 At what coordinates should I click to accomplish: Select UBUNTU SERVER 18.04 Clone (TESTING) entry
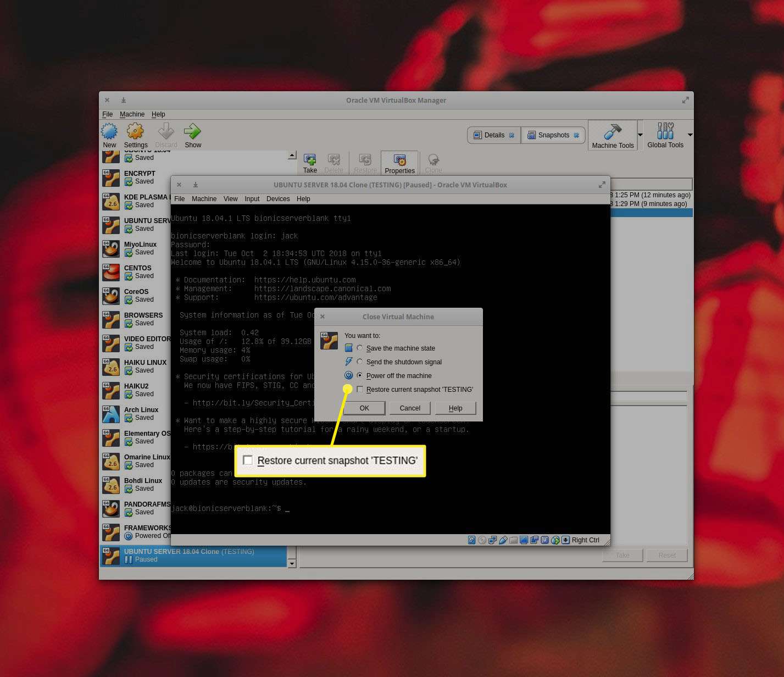point(193,556)
